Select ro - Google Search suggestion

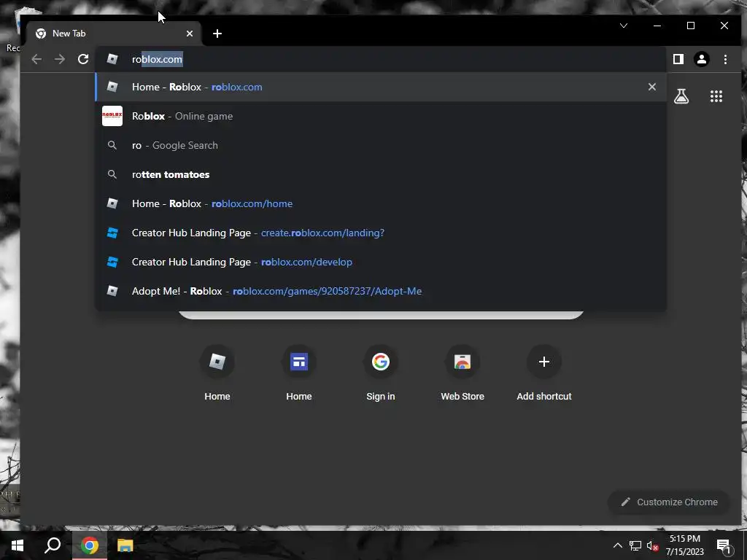click(x=381, y=145)
